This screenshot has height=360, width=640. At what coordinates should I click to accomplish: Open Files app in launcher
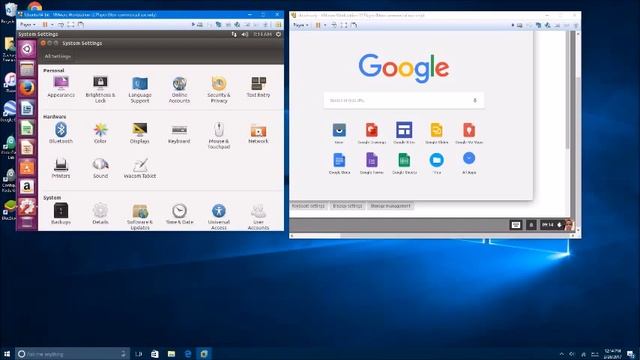point(436,163)
